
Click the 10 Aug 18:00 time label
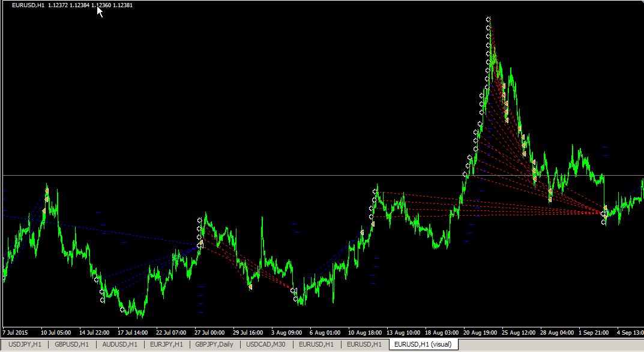[365, 333]
